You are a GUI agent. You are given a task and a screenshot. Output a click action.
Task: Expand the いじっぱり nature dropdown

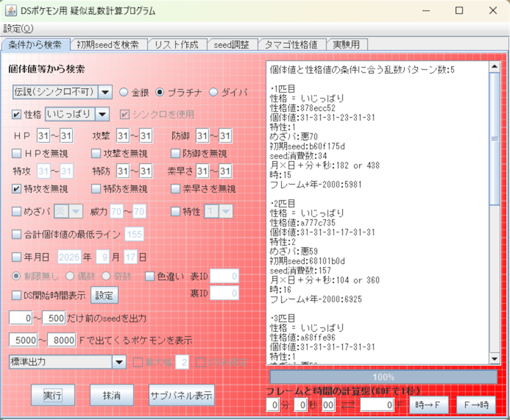[102, 115]
